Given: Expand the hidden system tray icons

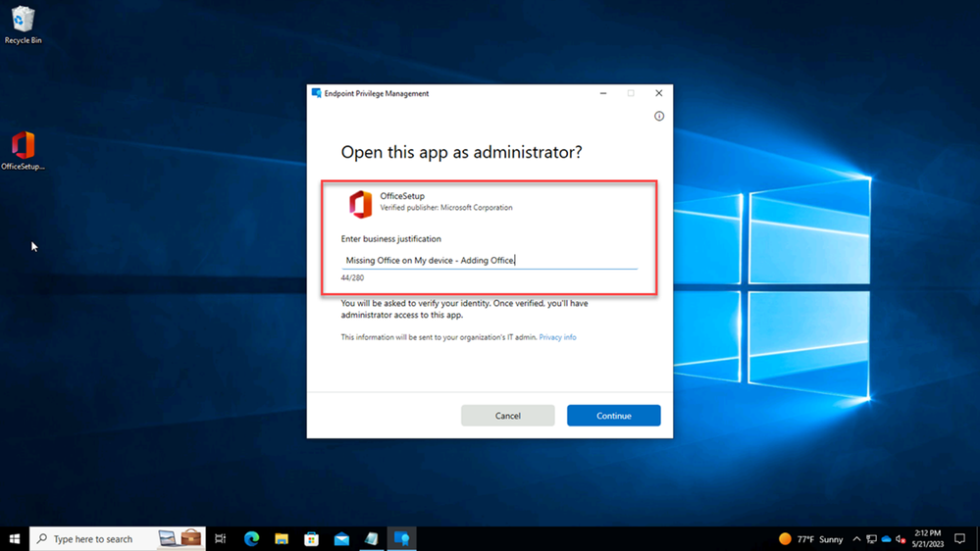Looking at the screenshot, I should pos(856,538).
